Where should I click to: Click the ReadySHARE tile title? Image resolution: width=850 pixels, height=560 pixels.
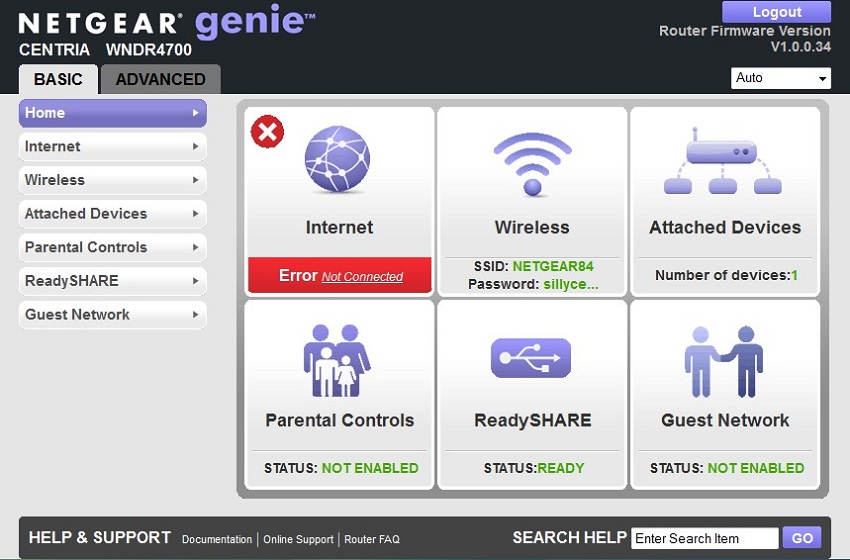(532, 420)
